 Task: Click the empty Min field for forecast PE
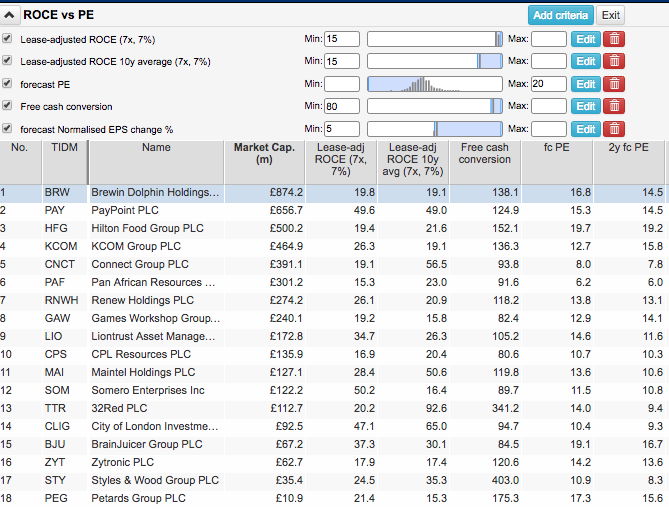(x=342, y=84)
